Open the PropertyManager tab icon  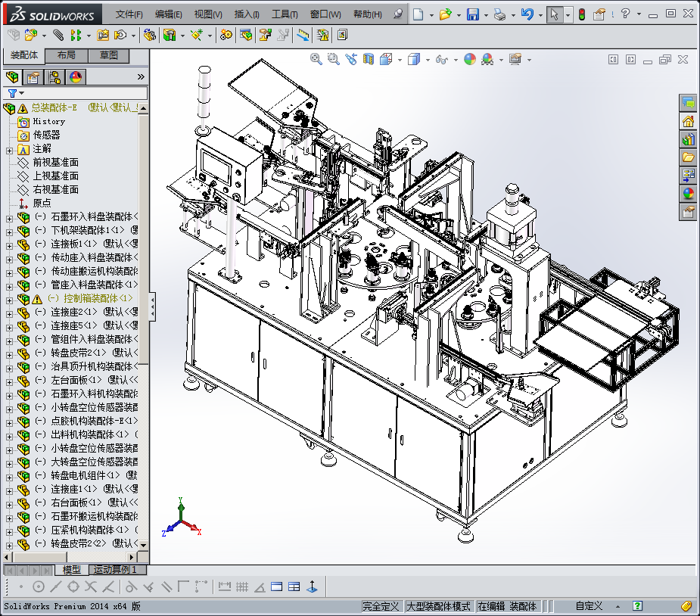(33, 77)
